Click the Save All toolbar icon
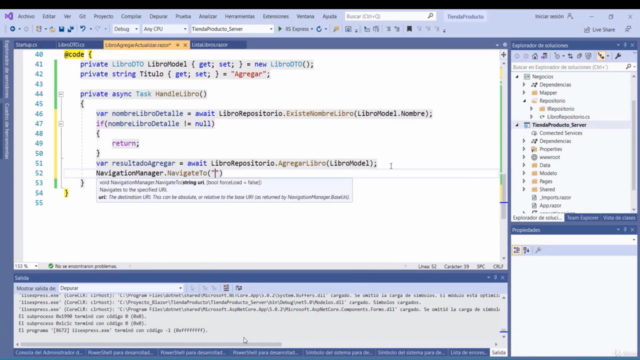640x360 pixels. click(x=70, y=29)
